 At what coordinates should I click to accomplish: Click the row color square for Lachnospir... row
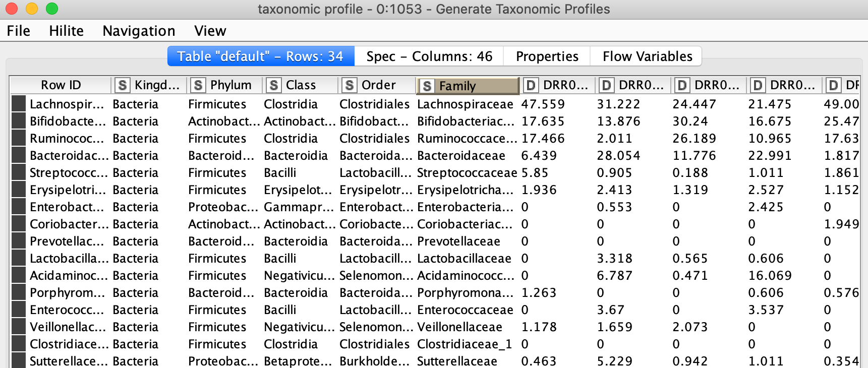pos(19,104)
